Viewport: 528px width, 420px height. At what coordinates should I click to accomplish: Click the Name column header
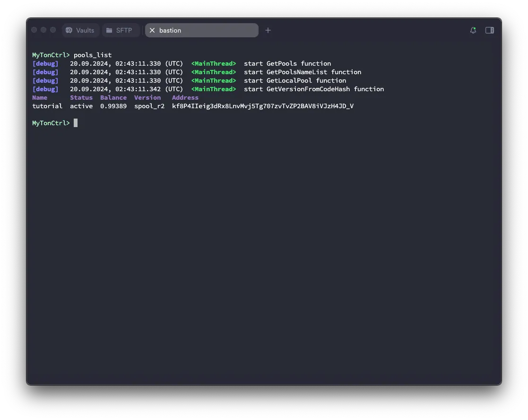click(40, 98)
